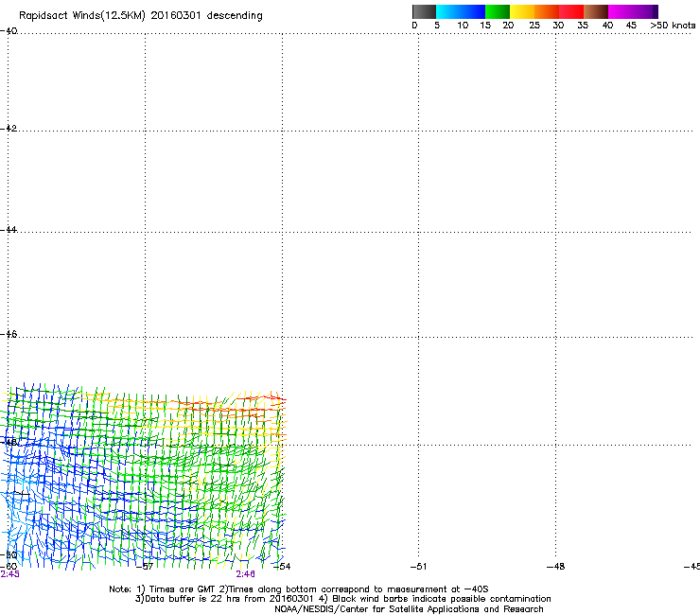Image resolution: width=700 pixels, height=615 pixels.
Task: Click the 'NOAA/NESDIS/Center for Satellite Applications and Research' credit
Action: click(409, 608)
